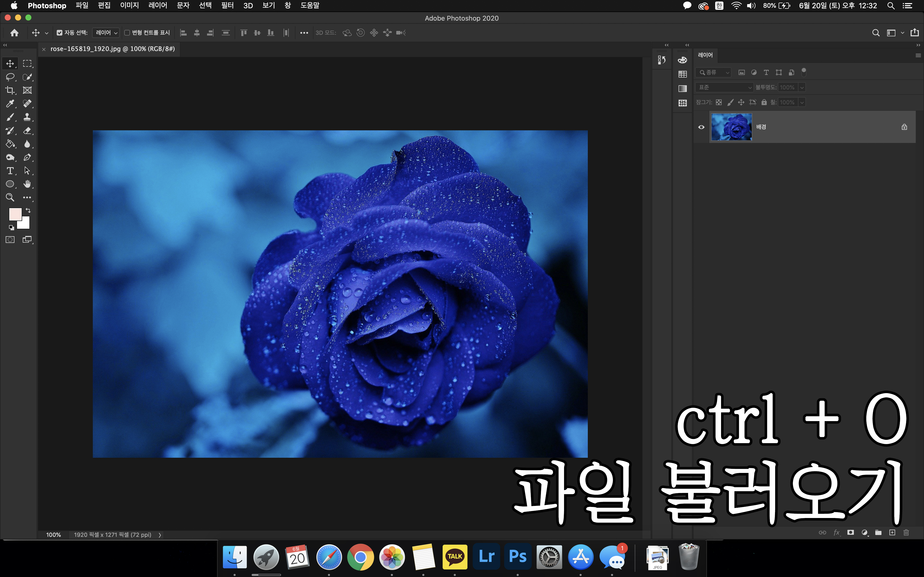Toggle the 자동 선택 checkbox

pos(60,33)
